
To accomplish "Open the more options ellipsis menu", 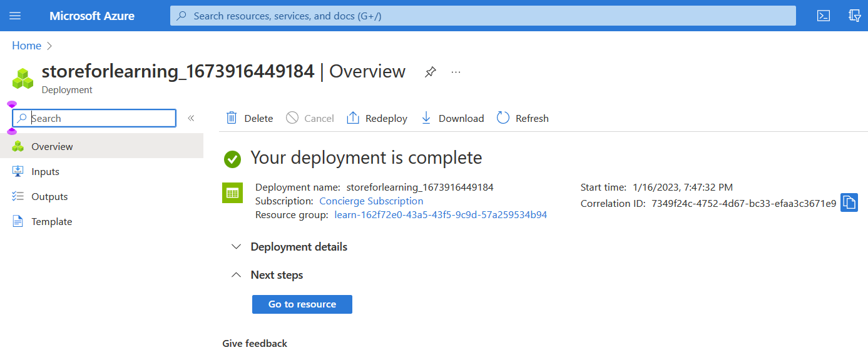I will pos(456,72).
